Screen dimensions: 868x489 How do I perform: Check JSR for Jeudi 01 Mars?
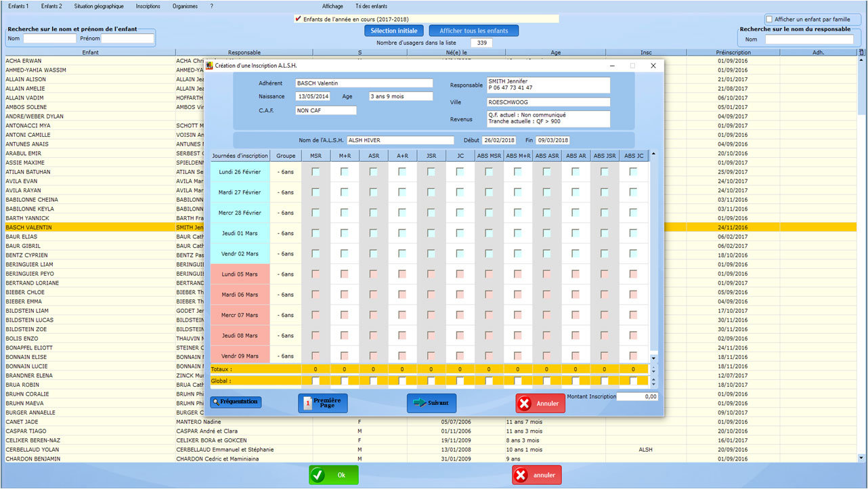coord(431,233)
